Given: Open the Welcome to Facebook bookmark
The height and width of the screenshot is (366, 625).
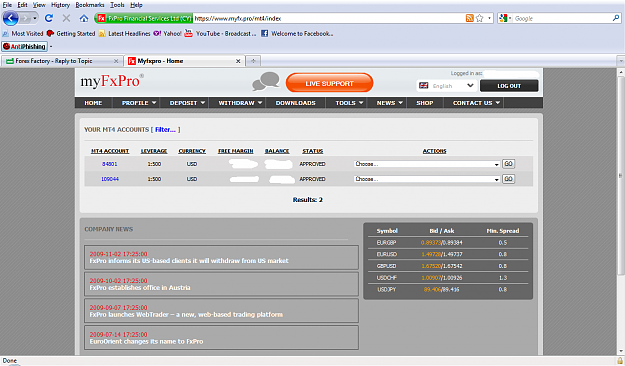Looking at the screenshot, I should click(297, 33).
